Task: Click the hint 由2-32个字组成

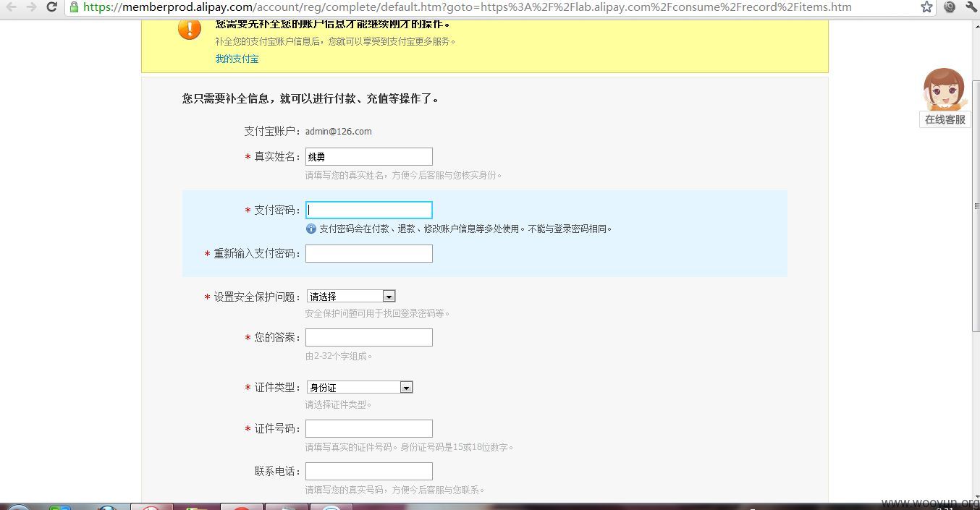Action: click(x=339, y=356)
